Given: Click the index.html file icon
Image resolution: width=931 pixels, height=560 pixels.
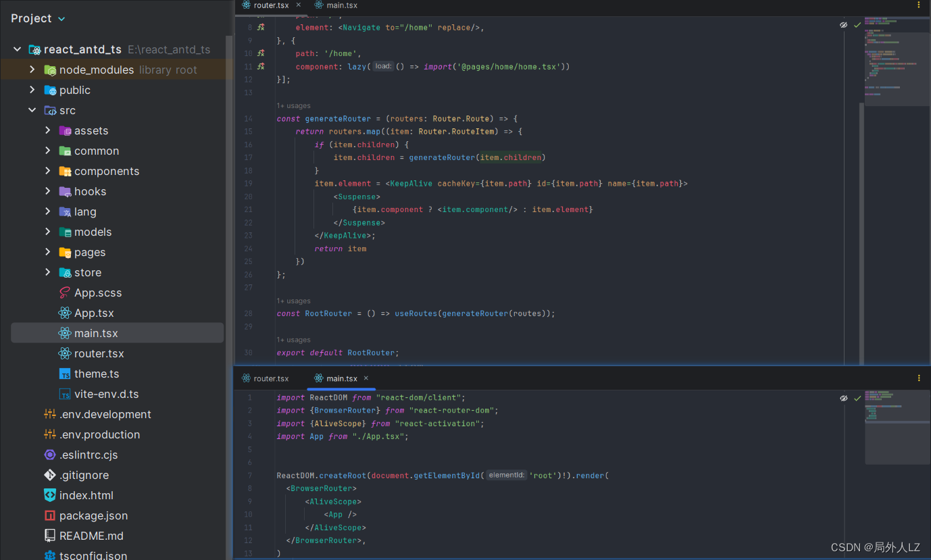Looking at the screenshot, I should [50, 495].
